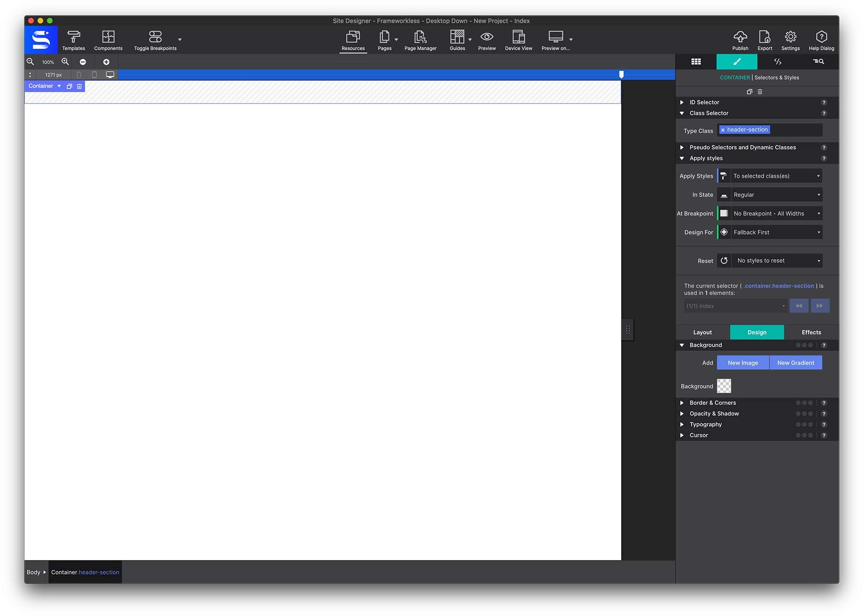Select the desktop monitor breakpoint icon
Viewport: 864px width, 616px height.
(x=110, y=75)
